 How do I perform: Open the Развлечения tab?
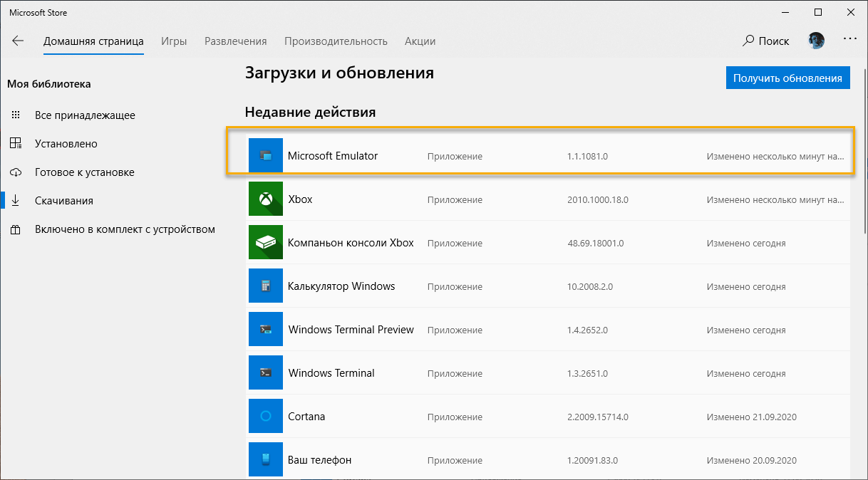(x=235, y=41)
